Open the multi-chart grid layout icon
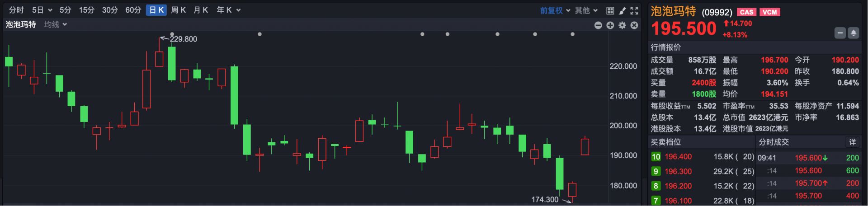 pyautogui.click(x=610, y=10)
